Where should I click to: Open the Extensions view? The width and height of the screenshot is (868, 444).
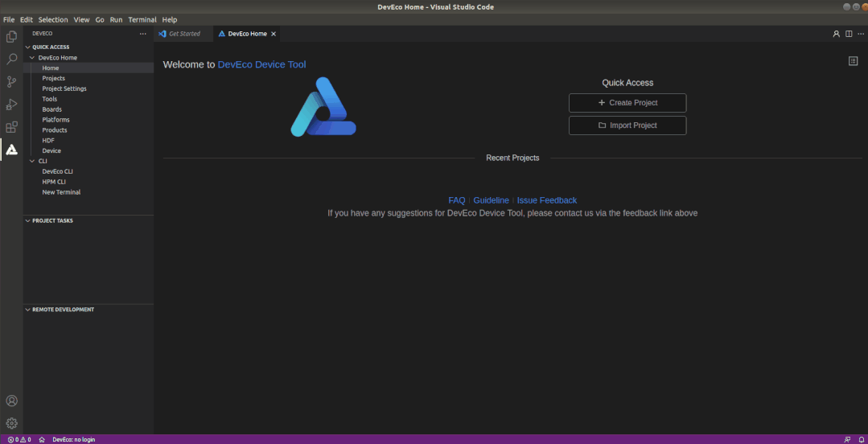point(11,127)
